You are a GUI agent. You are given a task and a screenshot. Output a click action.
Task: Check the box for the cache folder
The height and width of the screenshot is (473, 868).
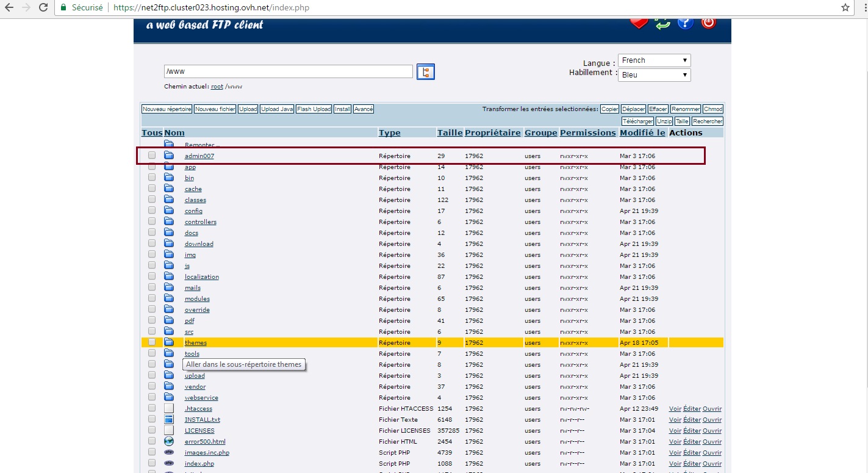(x=152, y=189)
